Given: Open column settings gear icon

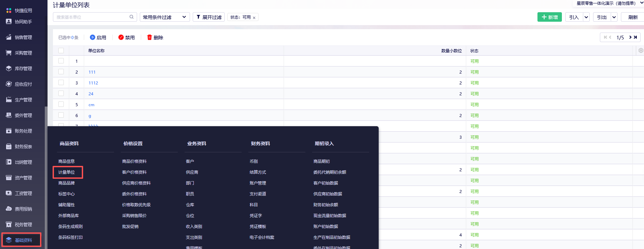Looking at the screenshot, I should coord(641,51).
